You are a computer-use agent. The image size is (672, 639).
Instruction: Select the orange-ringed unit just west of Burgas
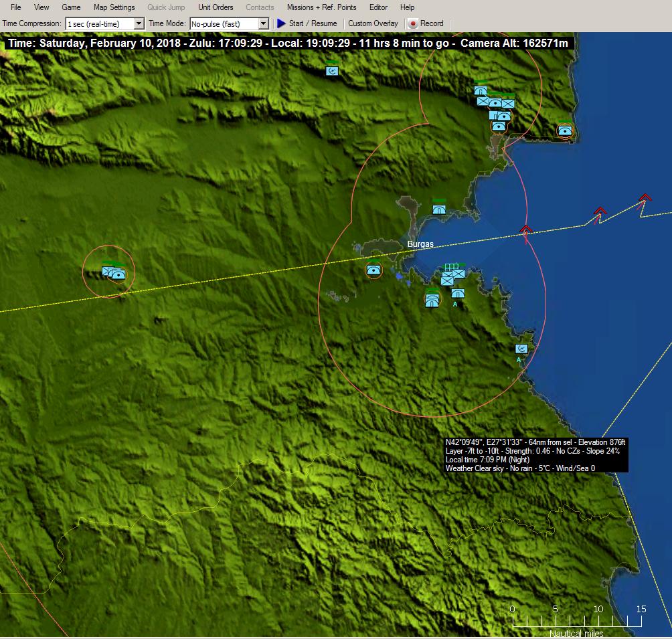tap(373, 270)
